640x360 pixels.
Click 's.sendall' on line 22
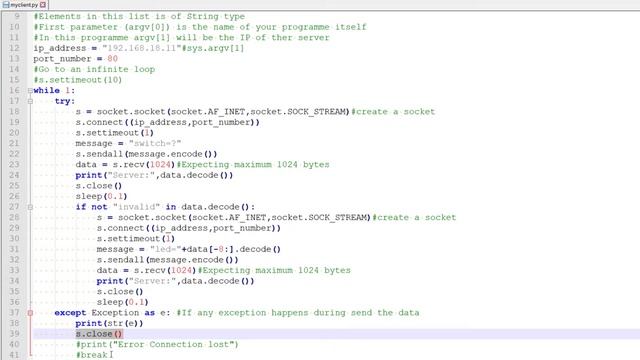pyautogui.click(x=99, y=154)
